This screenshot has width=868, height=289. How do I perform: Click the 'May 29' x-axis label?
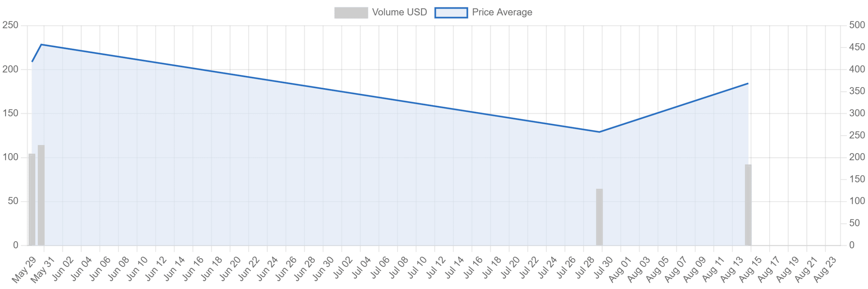point(24,269)
